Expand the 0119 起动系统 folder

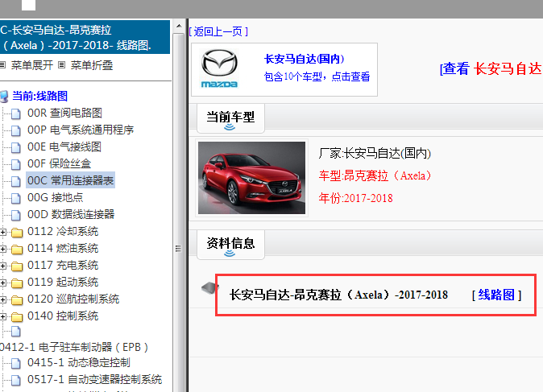point(2,283)
